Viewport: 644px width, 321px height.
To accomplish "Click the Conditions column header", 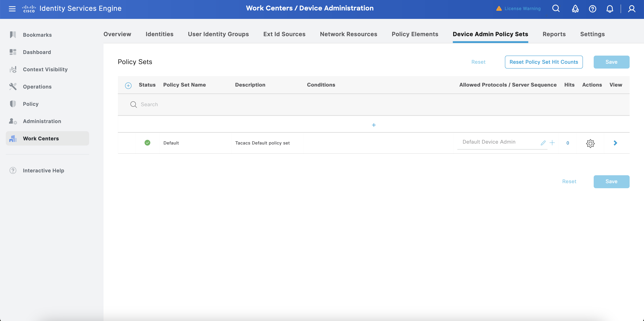I will coord(321,85).
